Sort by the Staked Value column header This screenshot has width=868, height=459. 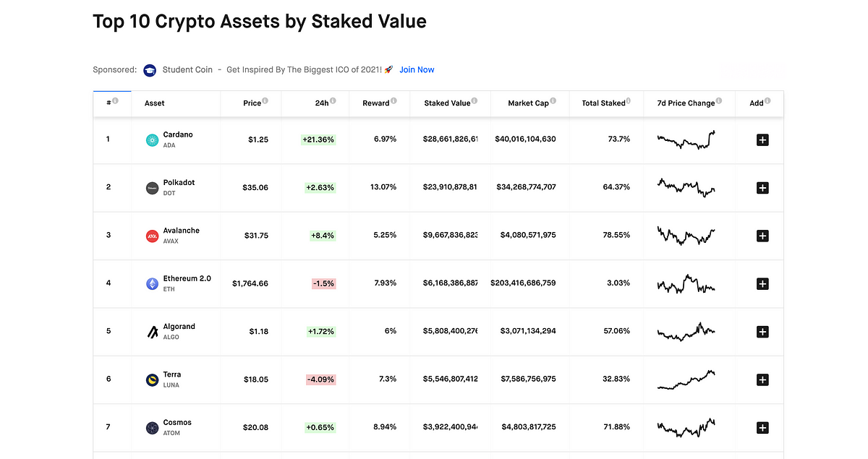coord(447,103)
